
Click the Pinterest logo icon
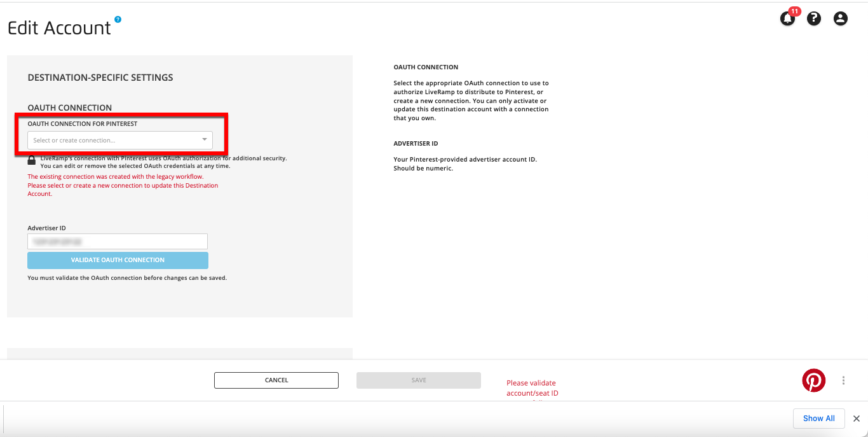[x=813, y=380]
